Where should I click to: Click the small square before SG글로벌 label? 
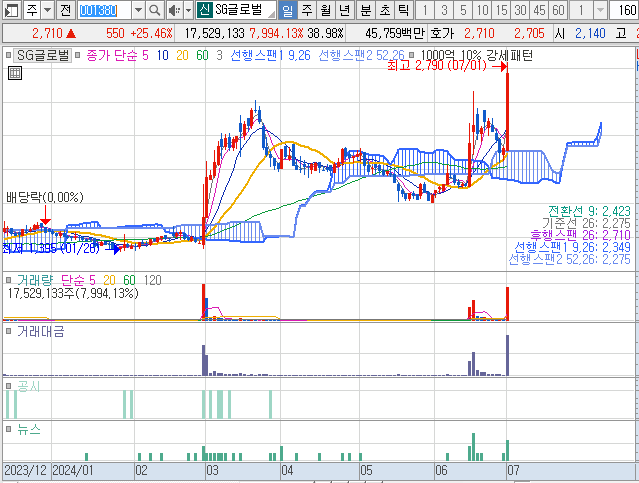click(8, 55)
